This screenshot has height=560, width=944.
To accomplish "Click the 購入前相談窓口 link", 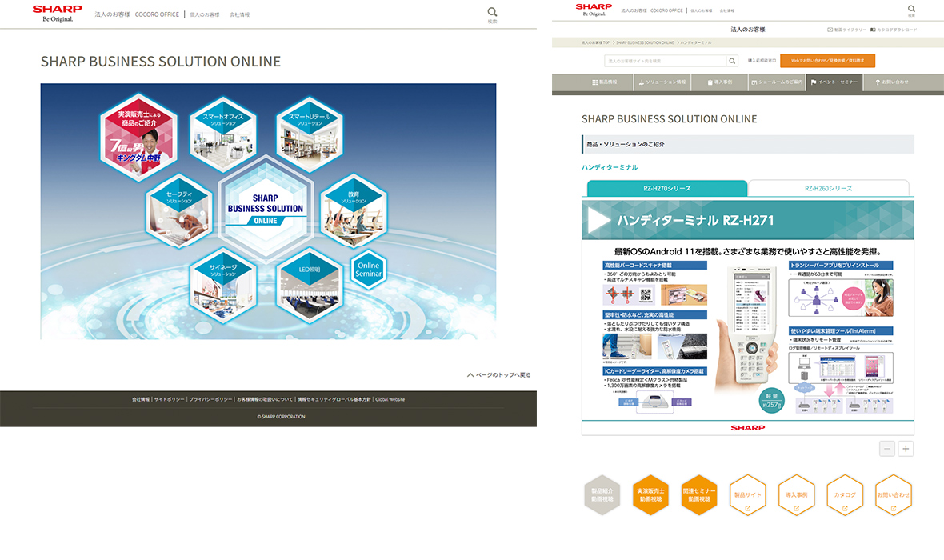I will pyautogui.click(x=762, y=61).
